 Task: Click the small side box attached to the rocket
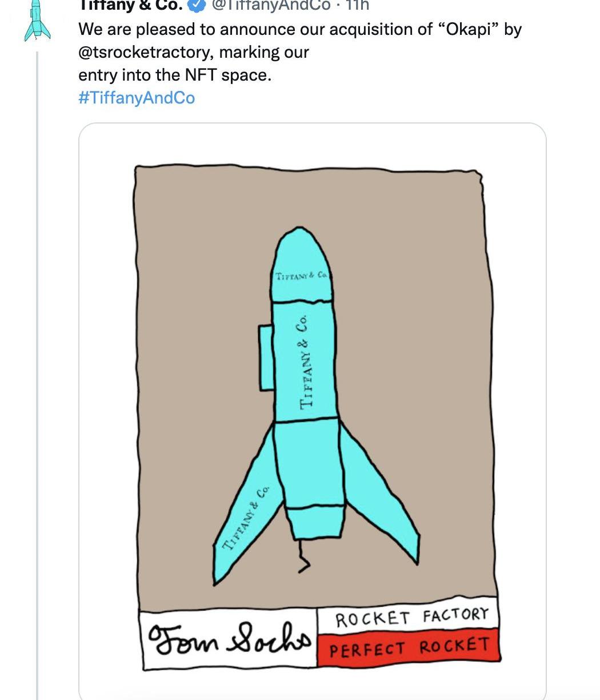[265, 357]
